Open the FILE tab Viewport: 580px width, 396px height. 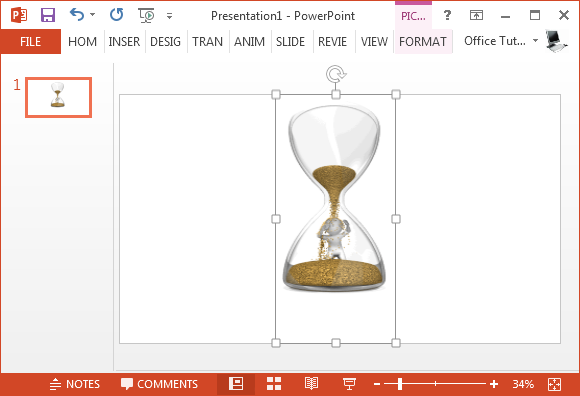[x=31, y=41]
